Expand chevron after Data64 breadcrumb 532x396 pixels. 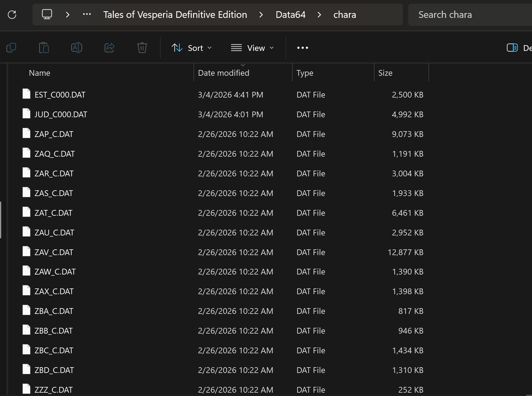coord(319,15)
